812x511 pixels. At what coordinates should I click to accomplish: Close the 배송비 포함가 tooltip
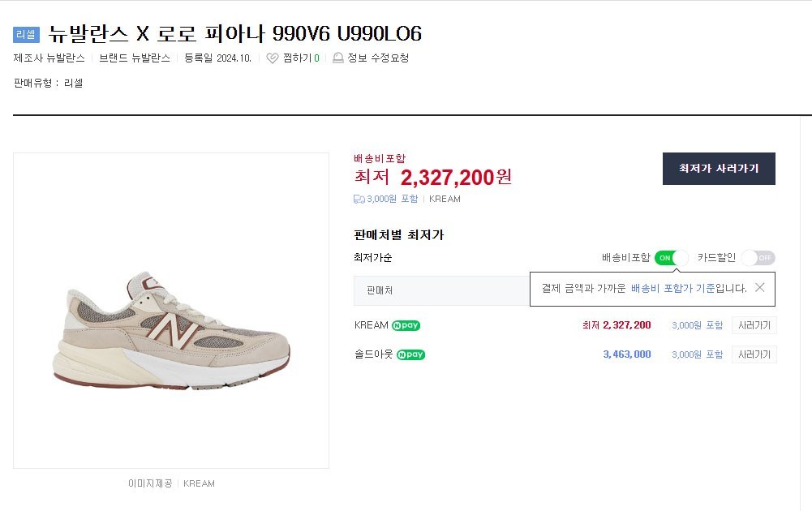759,287
